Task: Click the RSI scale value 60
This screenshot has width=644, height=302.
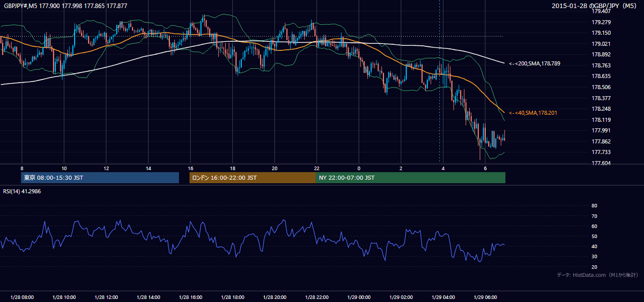Action: (594, 226)
